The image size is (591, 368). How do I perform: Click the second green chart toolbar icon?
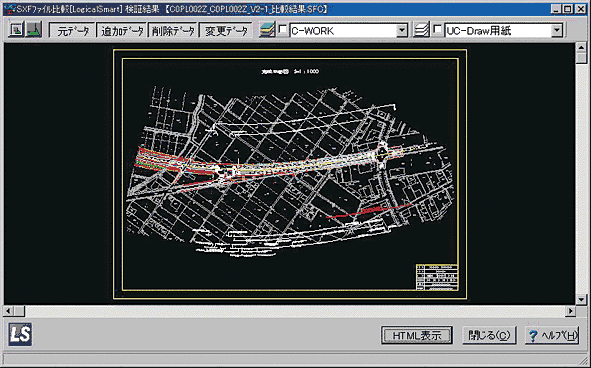[34, 29]
